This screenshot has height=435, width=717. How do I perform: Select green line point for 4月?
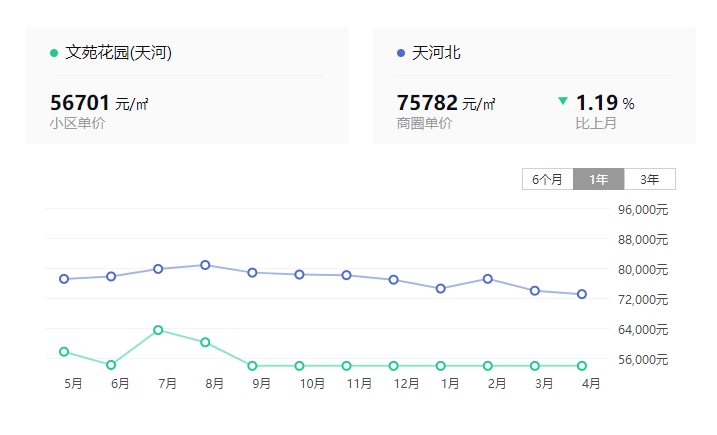[x=582, y=366]
